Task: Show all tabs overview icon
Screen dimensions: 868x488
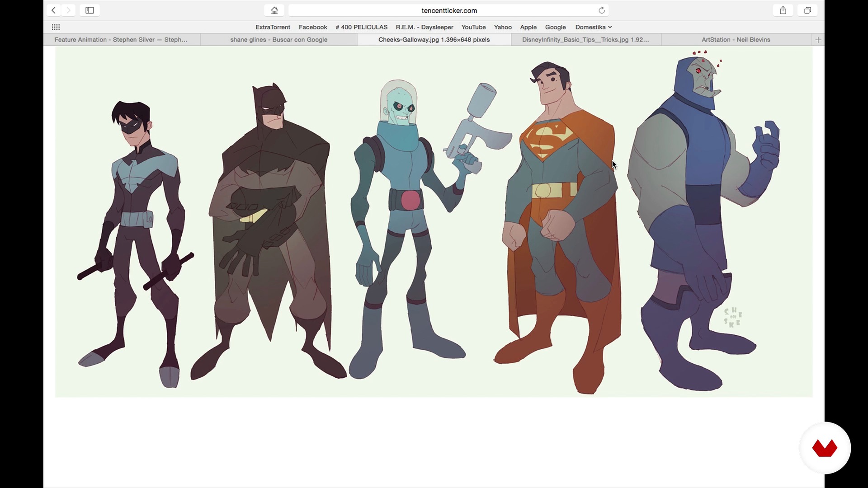Action: point(807,10)
